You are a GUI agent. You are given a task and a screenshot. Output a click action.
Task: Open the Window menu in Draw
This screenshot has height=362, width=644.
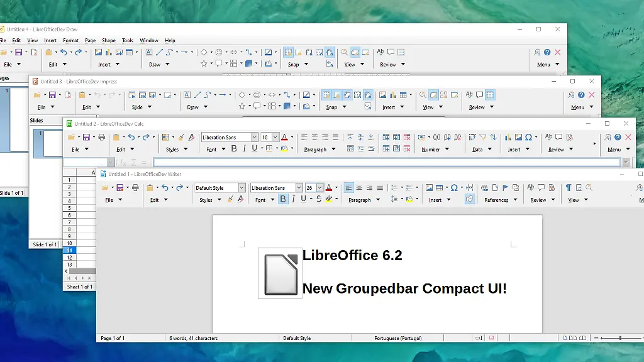coord(149,40)
